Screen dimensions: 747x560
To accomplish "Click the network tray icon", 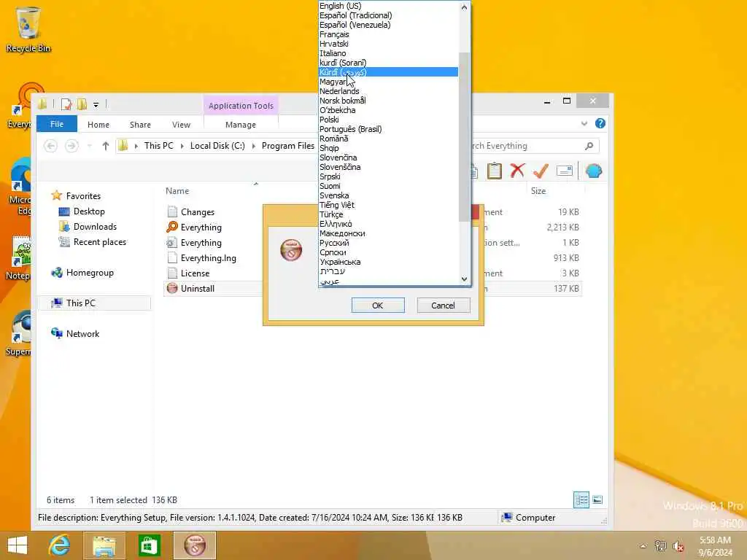I will [660, 545].
